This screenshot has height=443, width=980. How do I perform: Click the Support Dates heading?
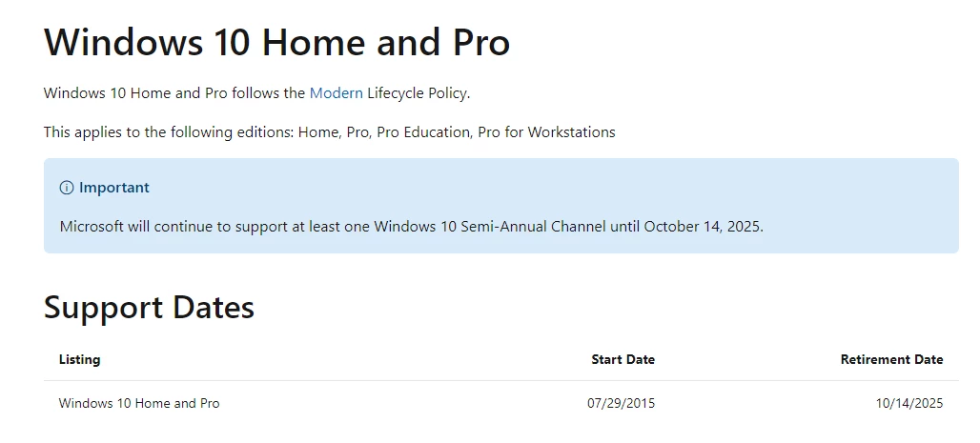[x=149, y=308]
